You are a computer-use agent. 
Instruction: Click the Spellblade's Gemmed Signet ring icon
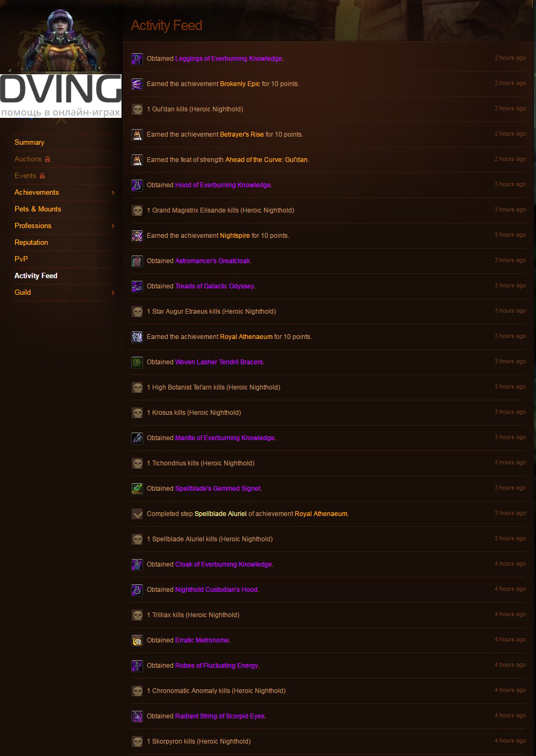point(137,489)
